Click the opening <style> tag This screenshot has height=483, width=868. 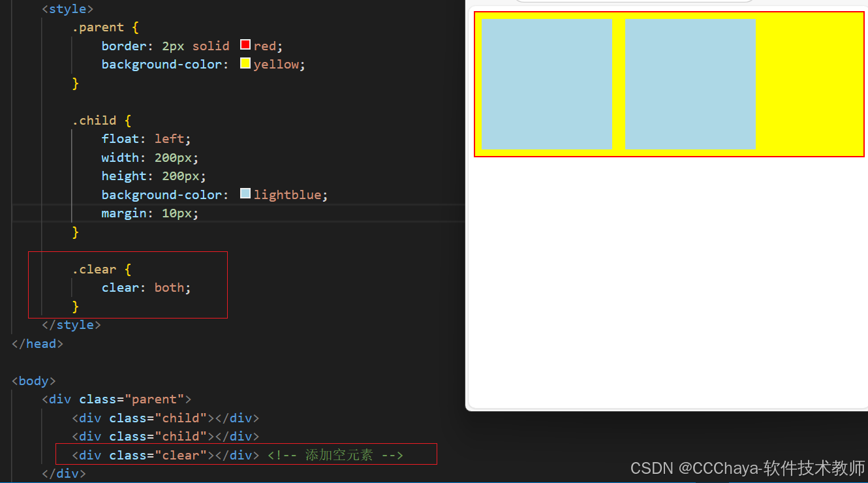point(67,9)
